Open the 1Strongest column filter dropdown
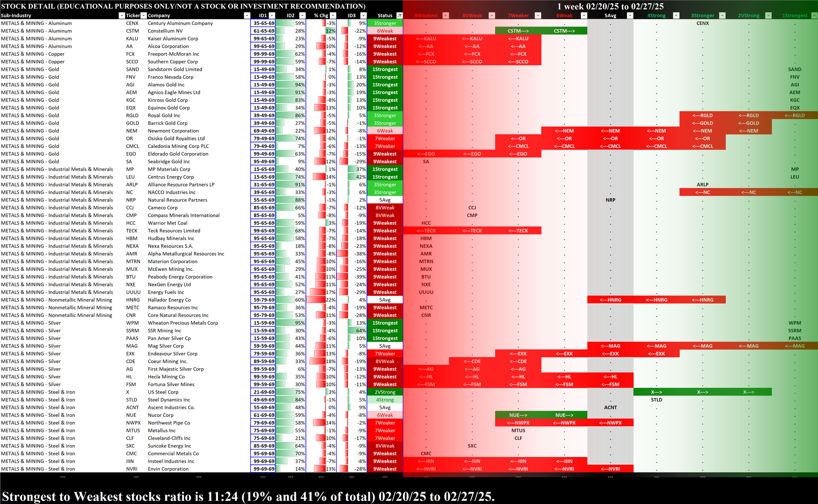This screenshot has height=504, width=818. coord(814,16)
